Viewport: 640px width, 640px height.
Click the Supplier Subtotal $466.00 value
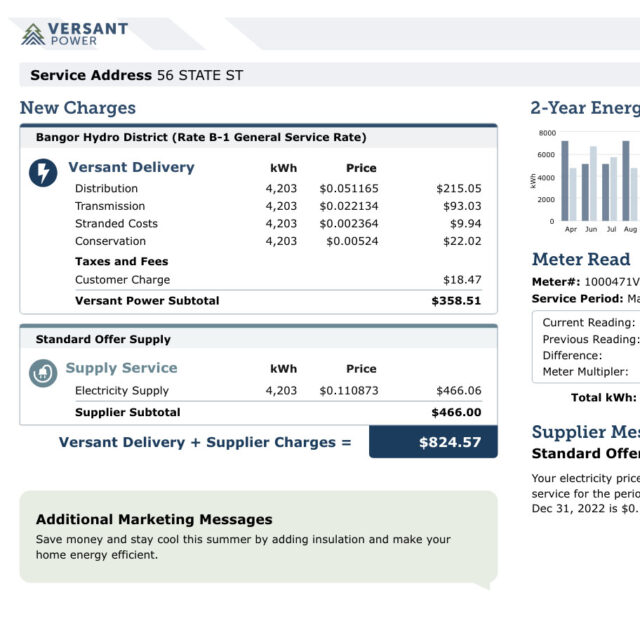click(455, 412)
